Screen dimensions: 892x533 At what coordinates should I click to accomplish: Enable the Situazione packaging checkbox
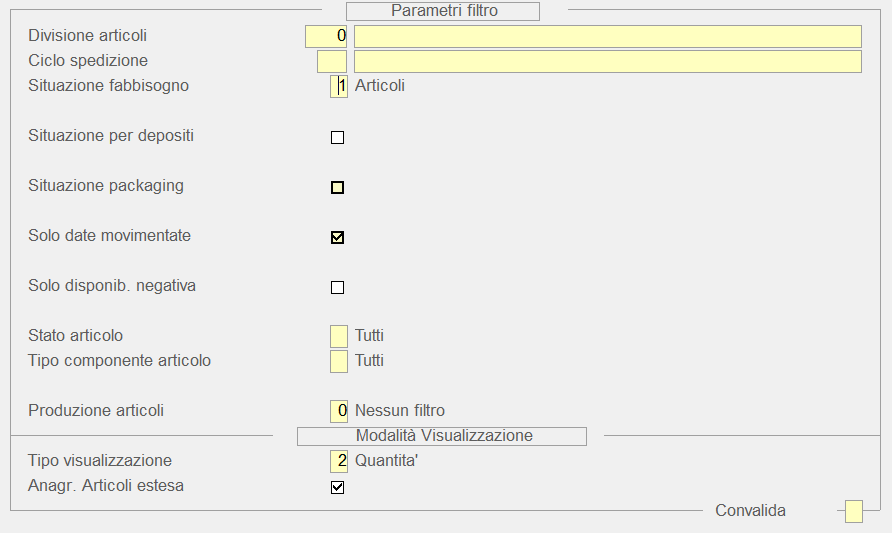click(x=337, y=187)
